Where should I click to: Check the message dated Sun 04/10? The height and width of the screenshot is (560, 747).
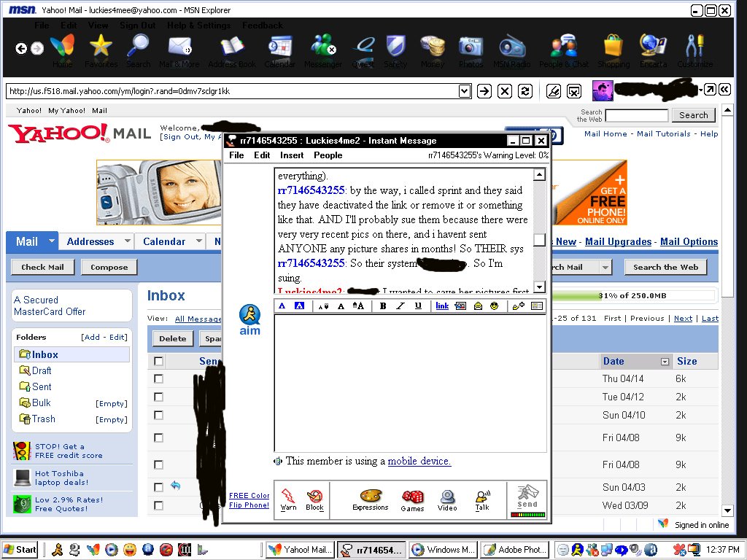(158, 415)
